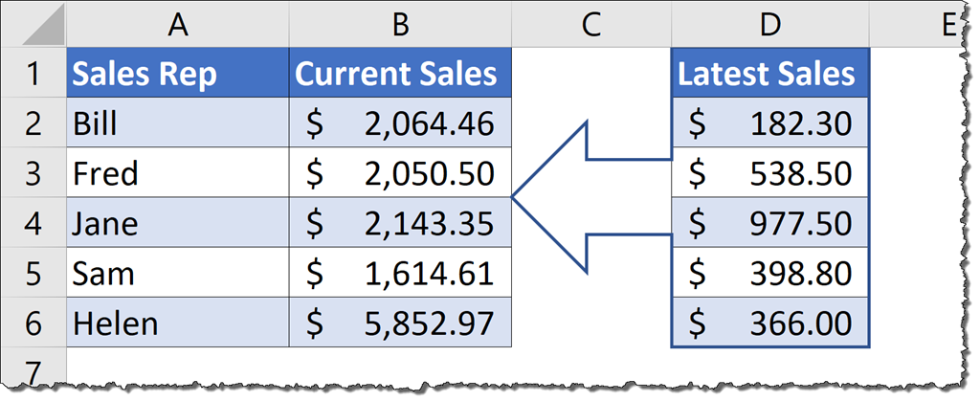The width and height of the screenshot is (980, 401).
Task: Click the latest sales cell showing 977.50
Action: 770,223
